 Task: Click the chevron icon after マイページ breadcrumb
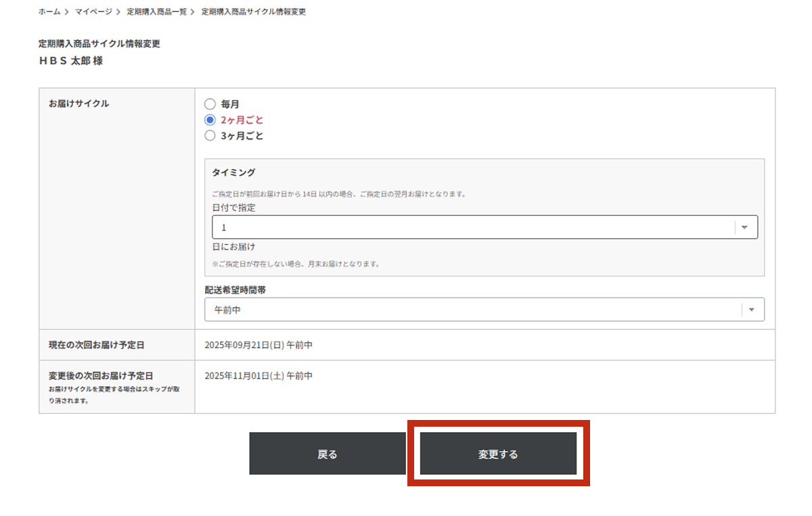pos(118,12)
